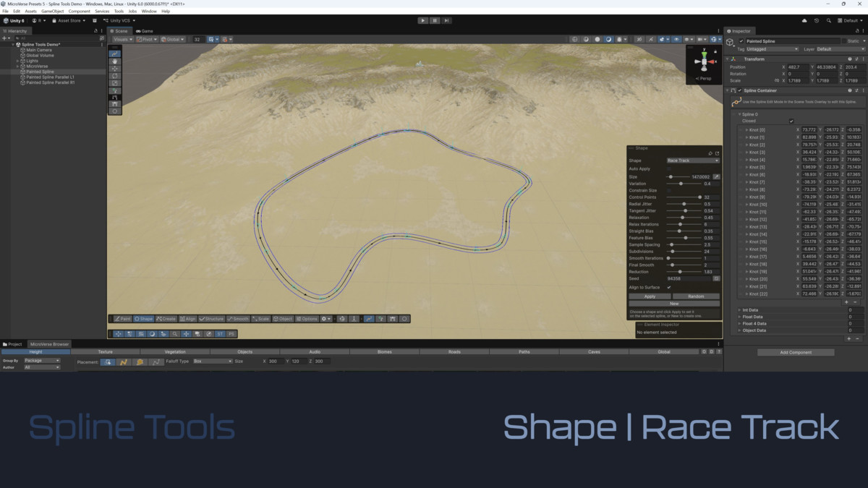Select the Rotate tool in scene overlay

[115, 76]
